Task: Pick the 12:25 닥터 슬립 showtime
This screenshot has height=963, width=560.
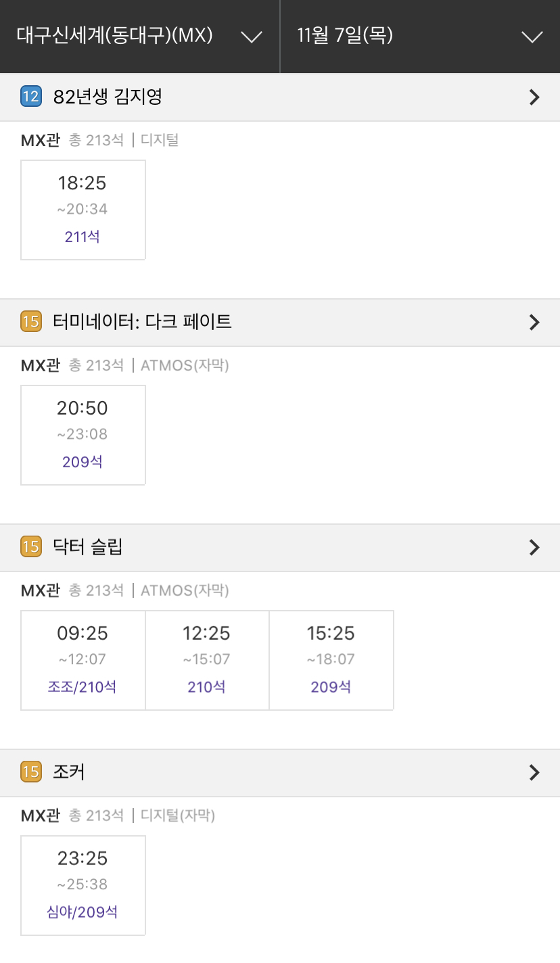Action: [x=207, y=660]
